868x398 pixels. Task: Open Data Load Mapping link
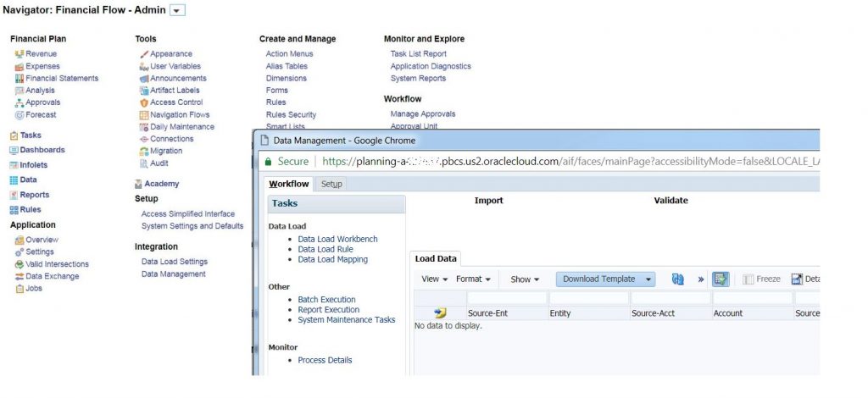[x=332, y=259]
